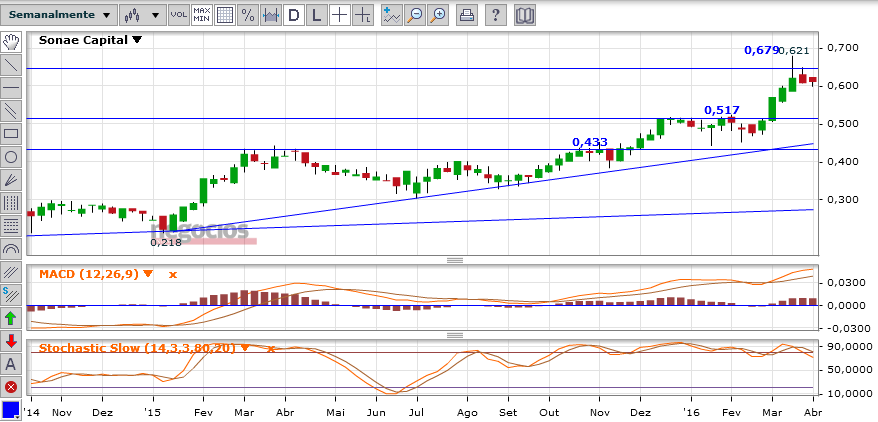Select the arcs drawing tool
The height and width of the screenshot is (422, 878).
tap(11, 248)
